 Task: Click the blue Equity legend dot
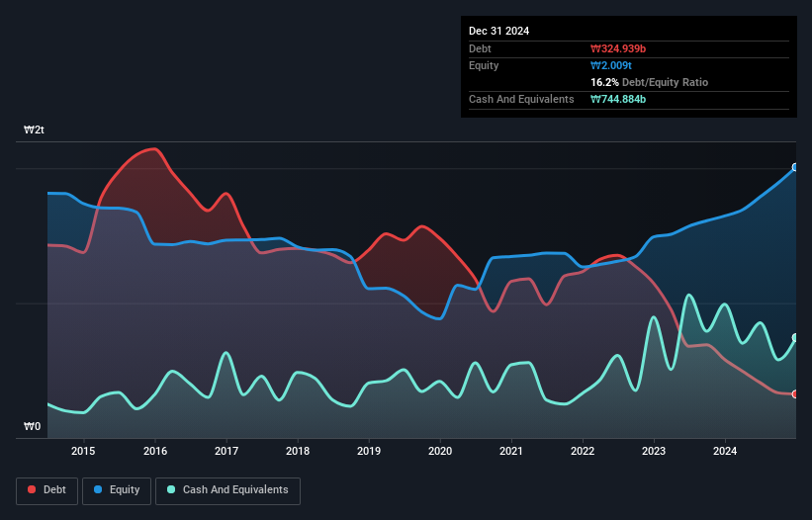(x=98, y=489)
